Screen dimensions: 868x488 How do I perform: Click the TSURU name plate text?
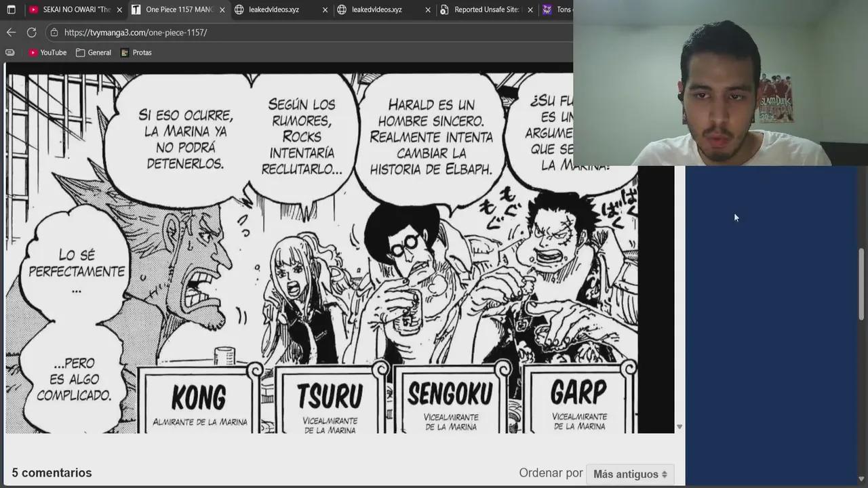point(330,396)
